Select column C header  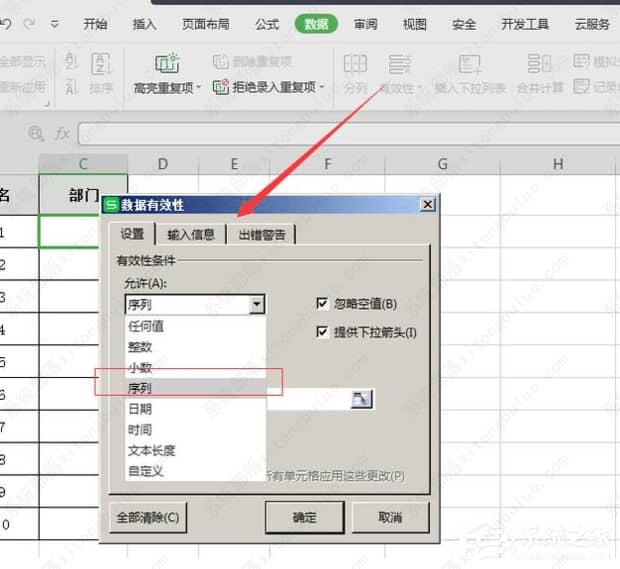[x=83, y=164]
